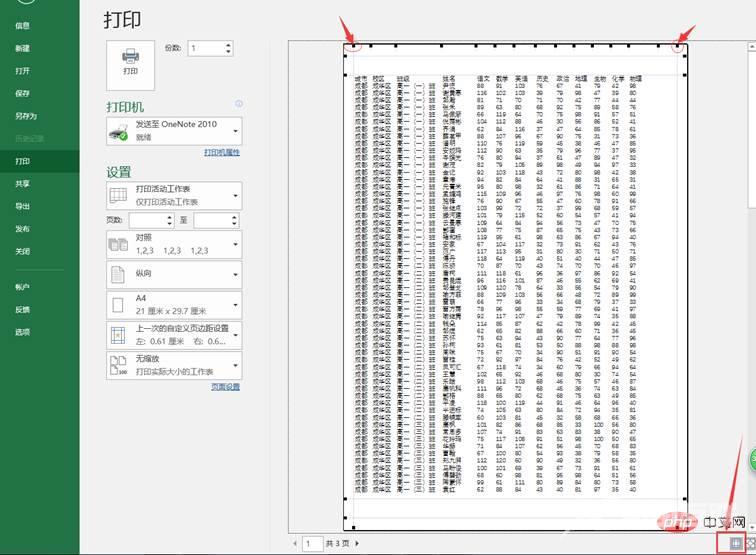Increase the copies (份数) spinner value
The image size is (756, 555).
(x=229, y=44)
